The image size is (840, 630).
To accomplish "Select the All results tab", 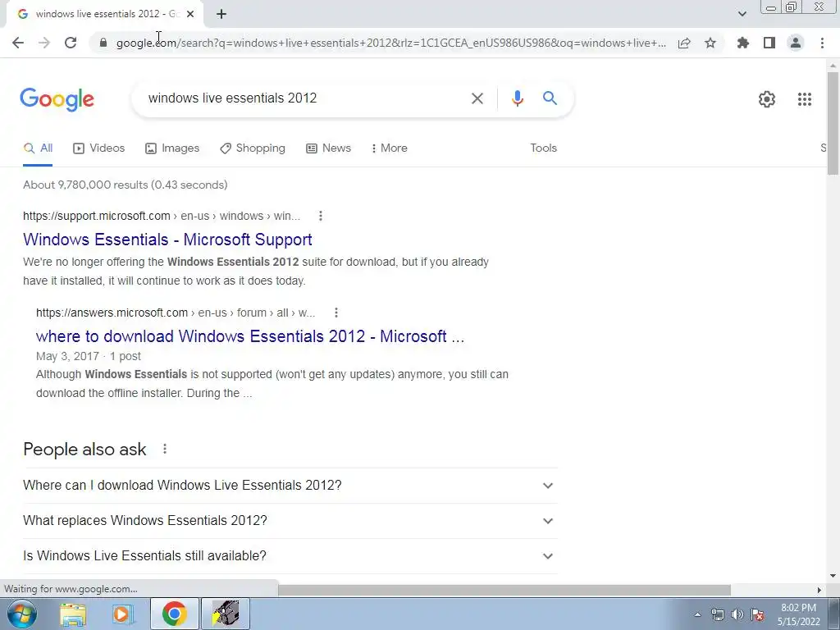I will [x=38, y=148].
